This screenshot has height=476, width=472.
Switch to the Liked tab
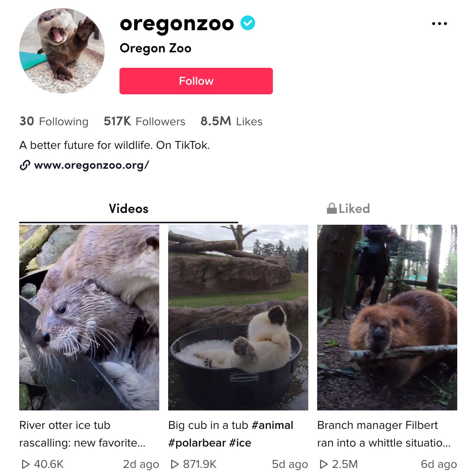tap(348, 209)
